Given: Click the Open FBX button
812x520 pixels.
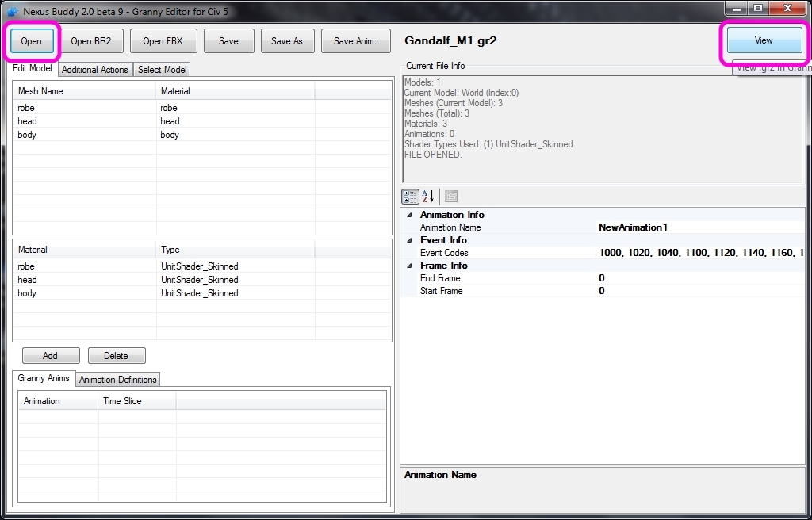Looking at the screenshot, I should click(163, 41).
